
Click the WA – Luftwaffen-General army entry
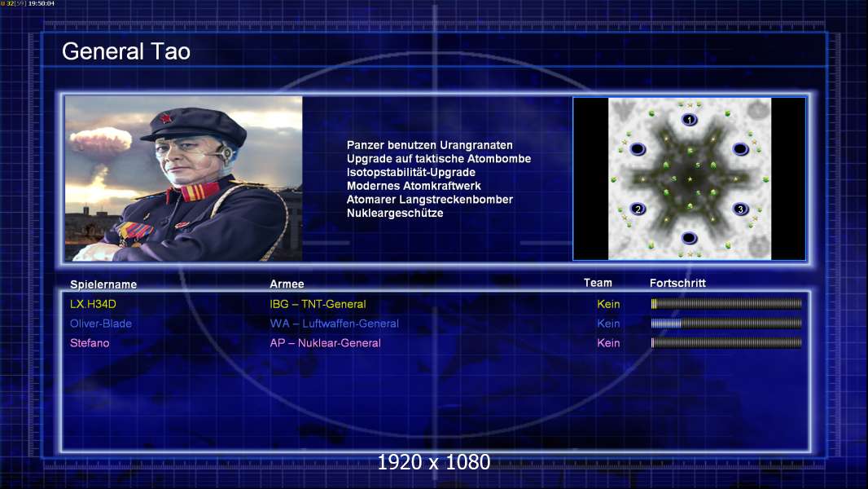[x=335, y=324]
